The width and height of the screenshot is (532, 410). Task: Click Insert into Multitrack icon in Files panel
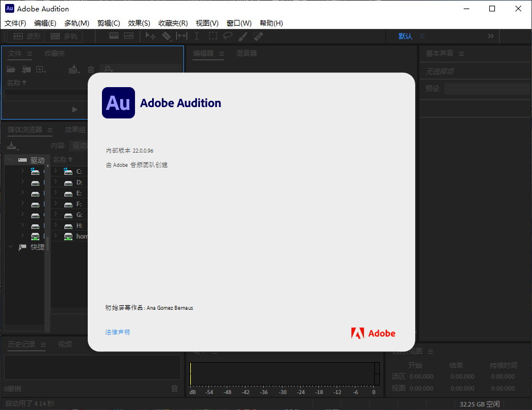pyautogui.click(x=74, y=69)
